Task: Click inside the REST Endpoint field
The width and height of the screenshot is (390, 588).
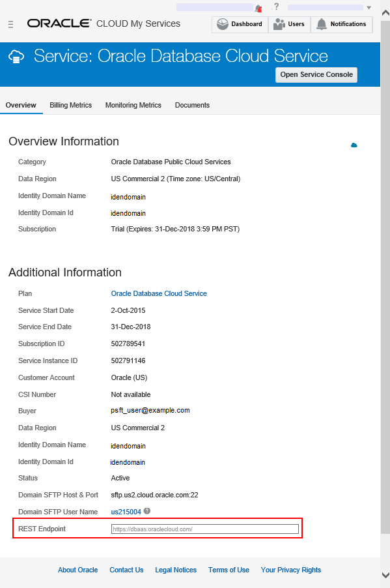Action: coord(204,528)
